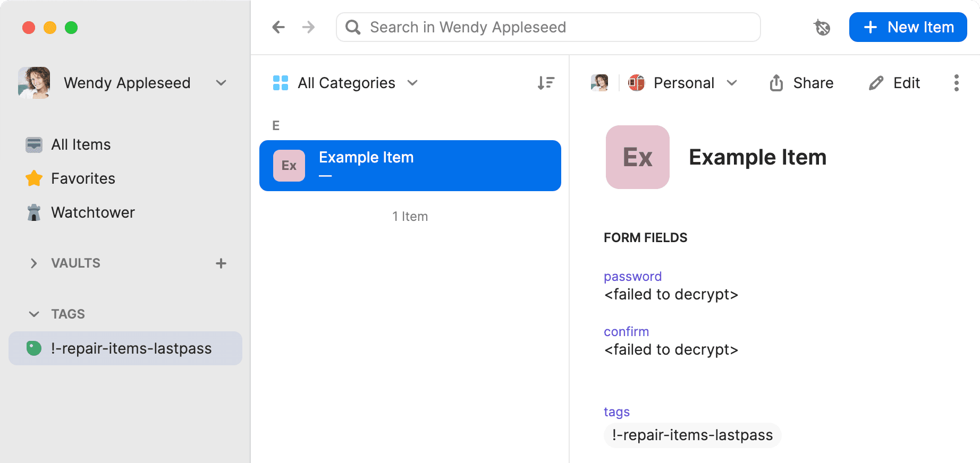The height and width of the screenshot is (463, 980).
Task: Go back with the left arrow
Action: pyautogui.click(x=278, y=27)
